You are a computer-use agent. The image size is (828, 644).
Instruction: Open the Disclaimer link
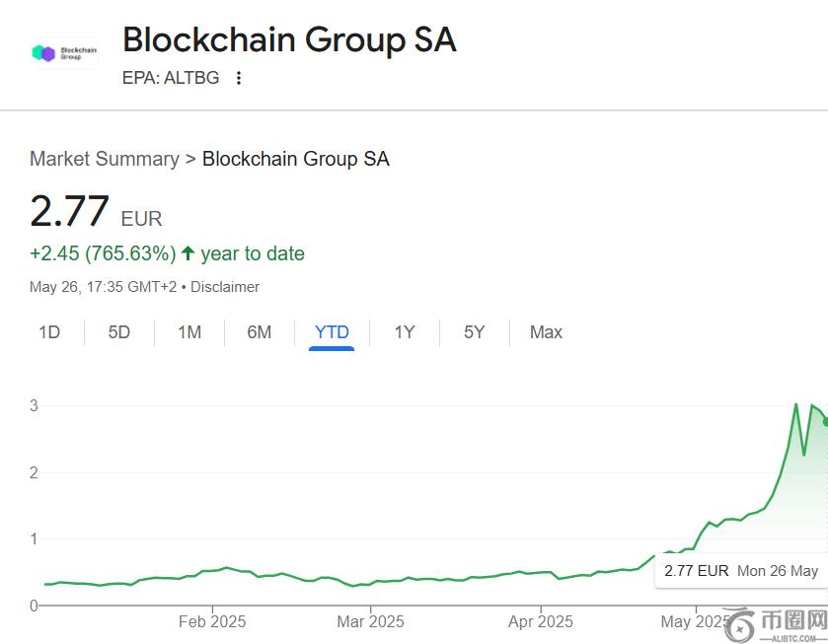[x=225, y=287]
